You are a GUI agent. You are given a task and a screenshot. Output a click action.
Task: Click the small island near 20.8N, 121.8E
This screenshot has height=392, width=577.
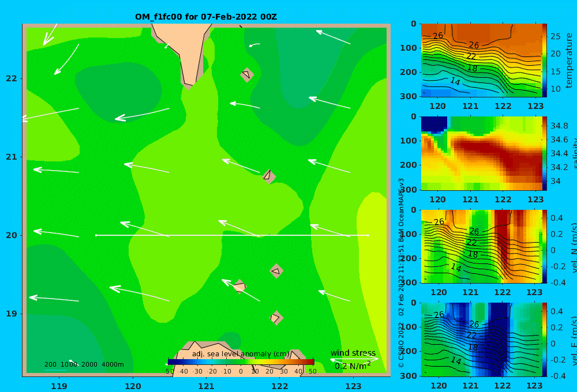coord(269,176)
